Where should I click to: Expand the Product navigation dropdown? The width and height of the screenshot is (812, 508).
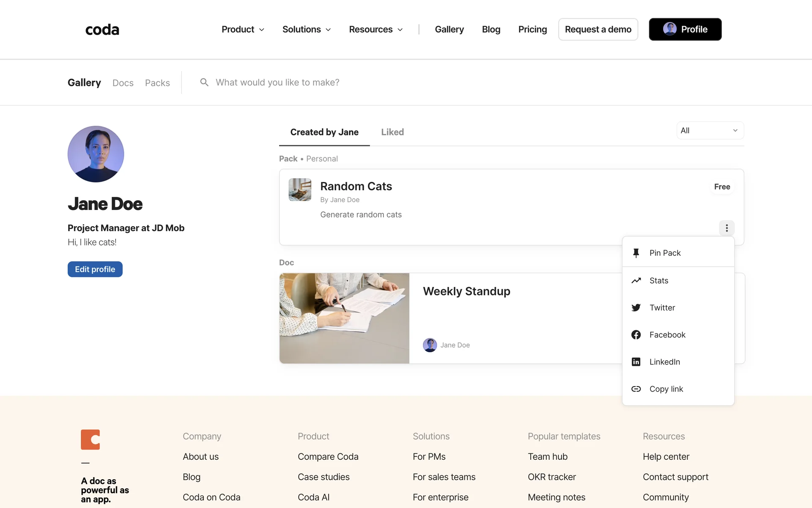pos(243,30)
